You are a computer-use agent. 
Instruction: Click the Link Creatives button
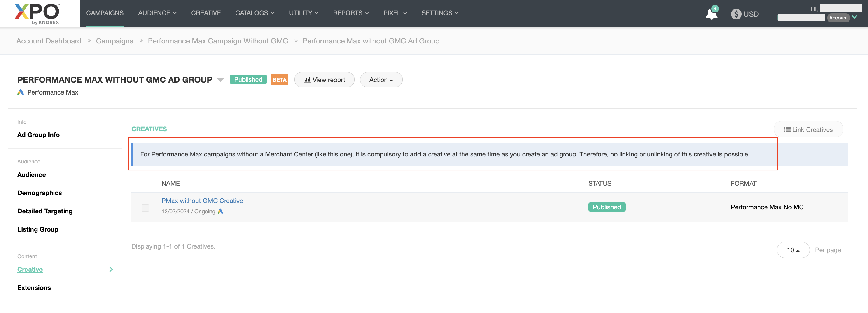pyautogui.click(x=808, y=129)
